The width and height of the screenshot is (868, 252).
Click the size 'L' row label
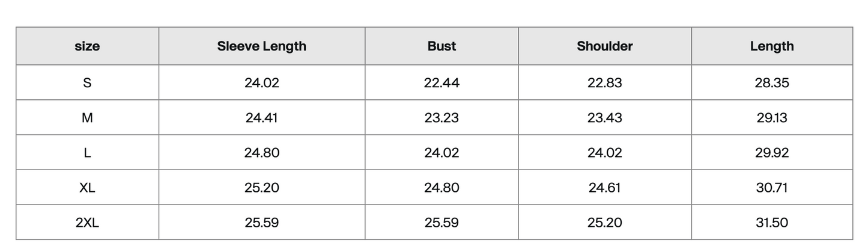click(87, 153)
